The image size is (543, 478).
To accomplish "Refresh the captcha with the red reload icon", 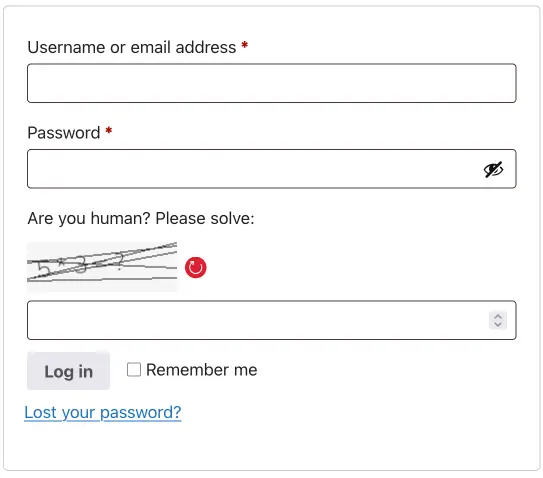I will point(196,267).
